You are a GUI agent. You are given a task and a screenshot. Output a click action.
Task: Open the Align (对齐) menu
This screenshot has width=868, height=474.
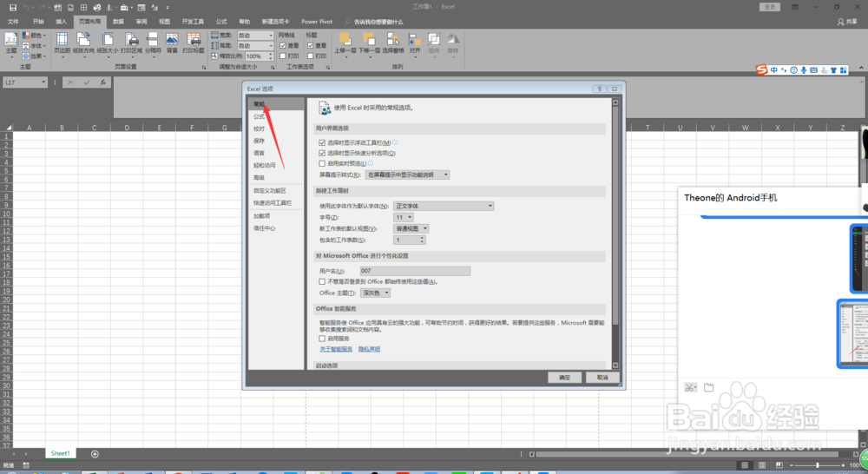(x=415, y=43)
